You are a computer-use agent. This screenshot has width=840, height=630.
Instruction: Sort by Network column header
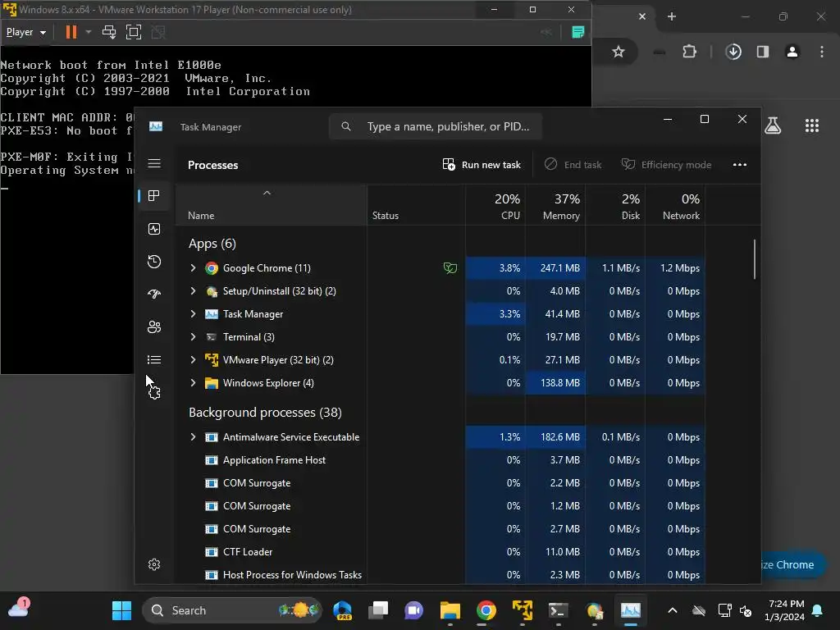676,205
